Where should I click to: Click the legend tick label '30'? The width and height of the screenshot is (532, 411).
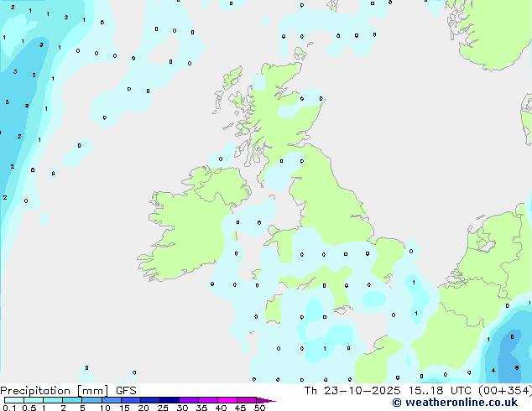(x=182, y=408)
